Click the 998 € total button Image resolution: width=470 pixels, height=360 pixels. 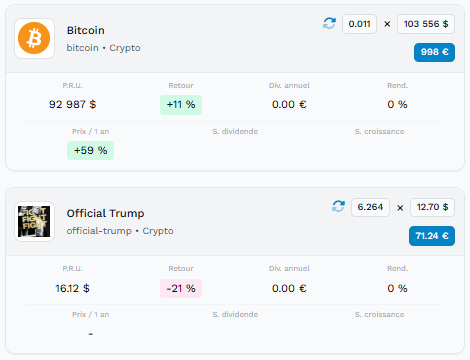[434, 52]
